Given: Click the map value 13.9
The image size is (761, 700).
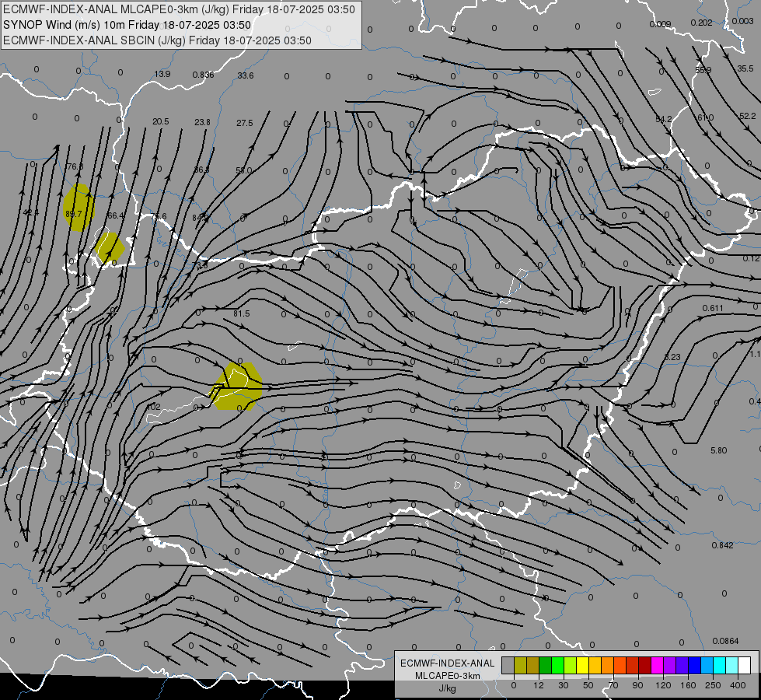Looking at the screenshot, I should click(x=162, y=75).
